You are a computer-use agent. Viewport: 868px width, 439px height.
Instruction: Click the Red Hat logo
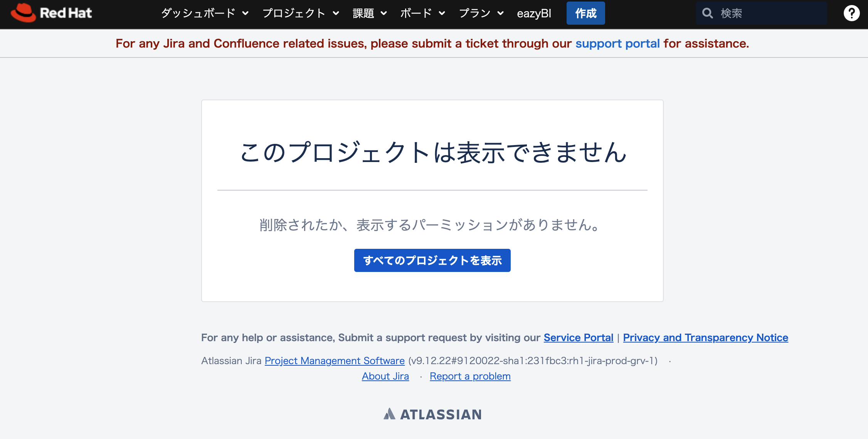51,13
